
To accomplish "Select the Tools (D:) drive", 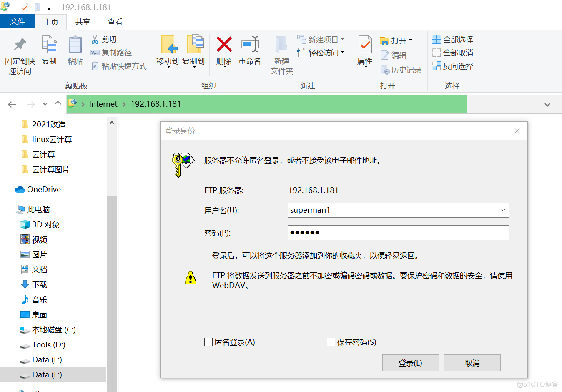I will click(43, 344).
